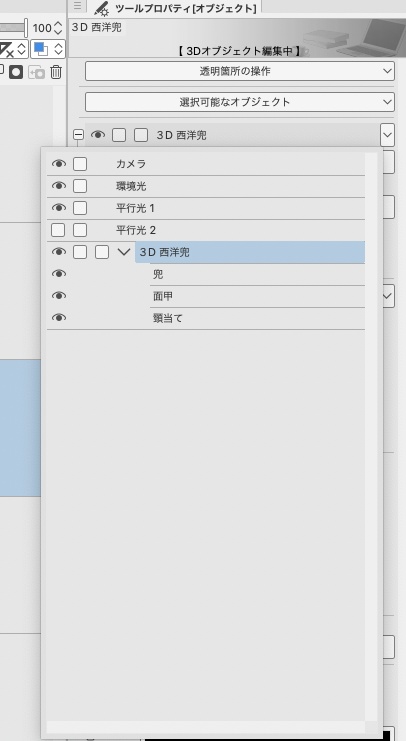Click the popup list horizontal scrollbar

pyautogui.click(x=206, y=726)
